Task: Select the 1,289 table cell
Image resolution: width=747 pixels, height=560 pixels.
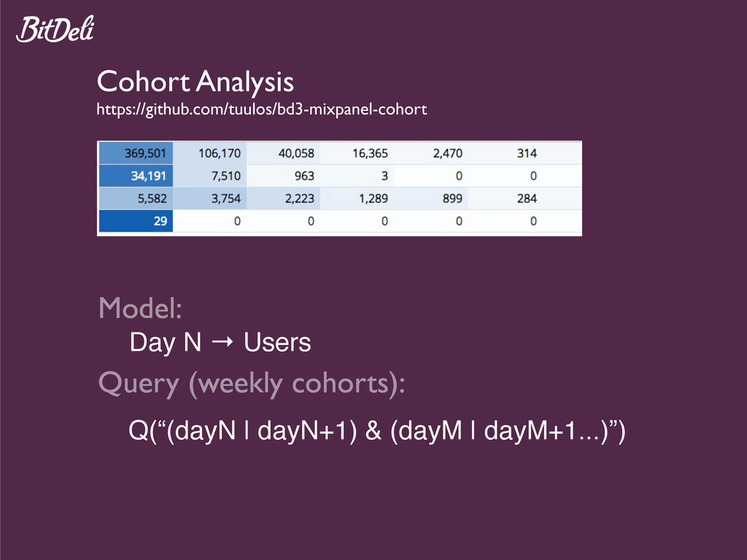Action: coord(357,198)
